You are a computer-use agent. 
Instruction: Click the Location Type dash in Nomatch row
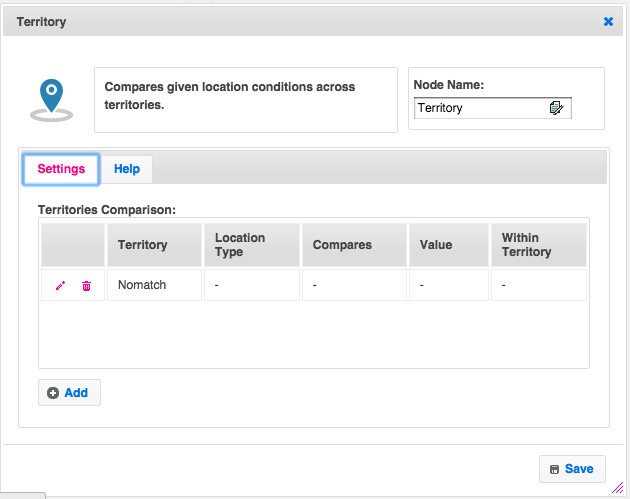(x=217, y=285)
